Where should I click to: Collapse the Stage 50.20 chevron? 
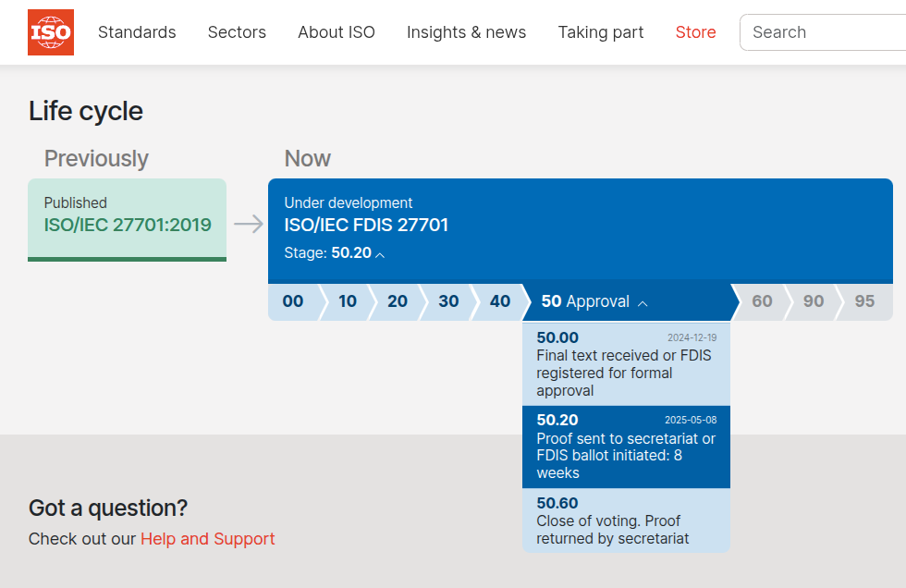pyautogui.click(x=380, y=254)
